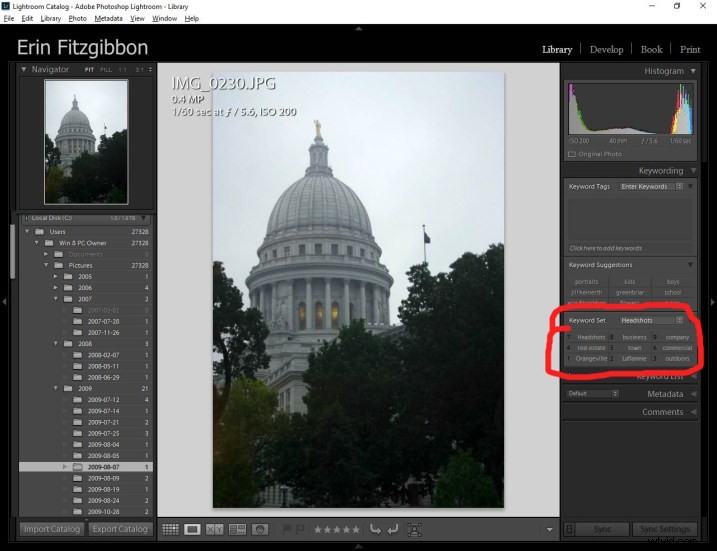Viewport: 717px width, 551px height.
Task: Select folder 2009-07-12
Action: point(103,400)
